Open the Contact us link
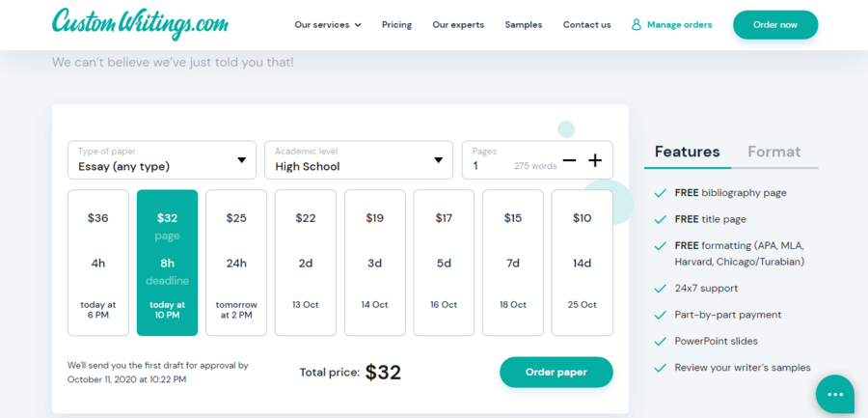 [x=586, y=25]
